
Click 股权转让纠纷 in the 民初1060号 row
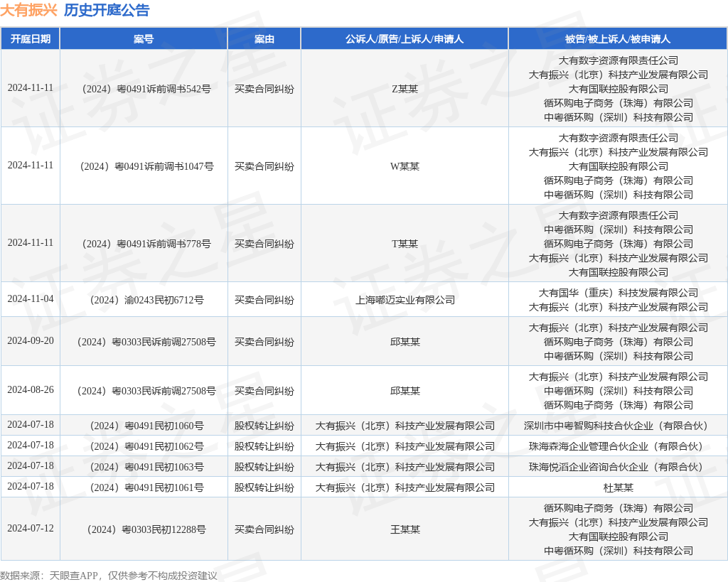click(264, 426)
